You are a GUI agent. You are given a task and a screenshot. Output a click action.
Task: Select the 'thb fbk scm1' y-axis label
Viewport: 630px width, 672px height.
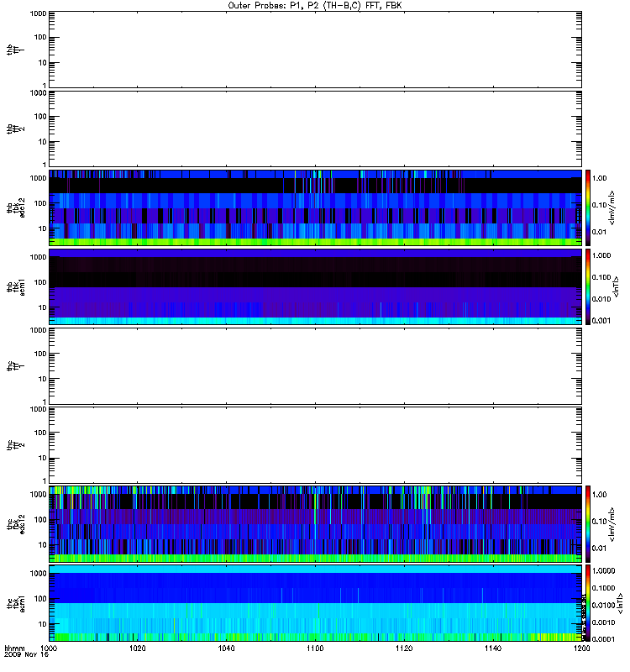[x=16, y=287]
